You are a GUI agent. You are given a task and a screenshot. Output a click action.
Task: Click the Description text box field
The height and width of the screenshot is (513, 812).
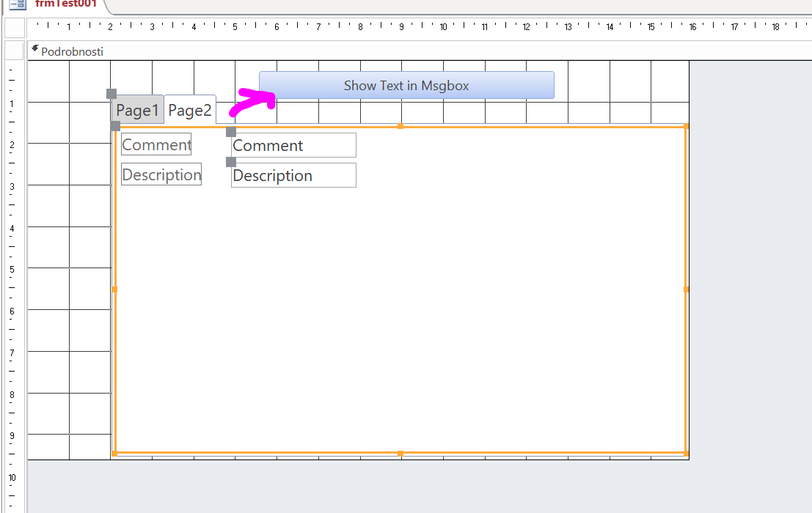point(293,175)
